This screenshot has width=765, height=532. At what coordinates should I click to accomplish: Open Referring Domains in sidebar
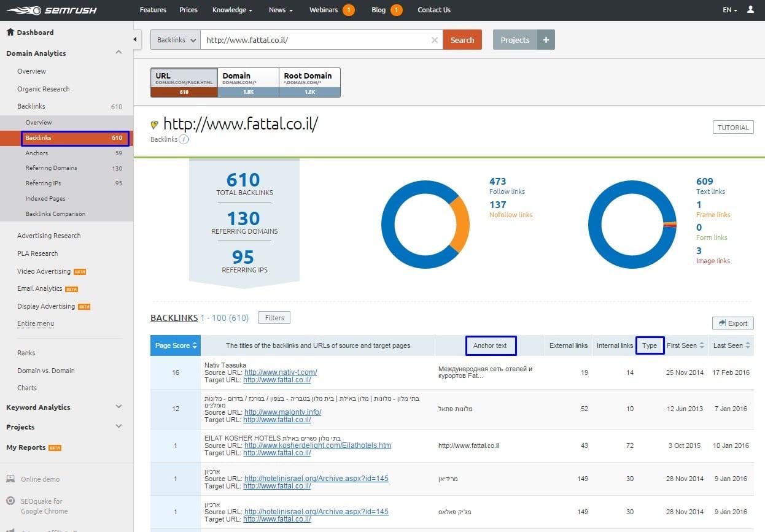52,168
